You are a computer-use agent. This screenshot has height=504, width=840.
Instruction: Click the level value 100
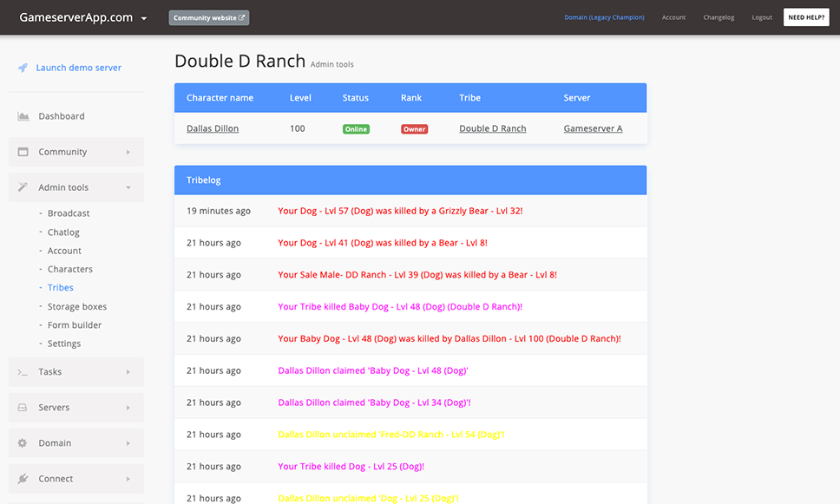point(298,128)
